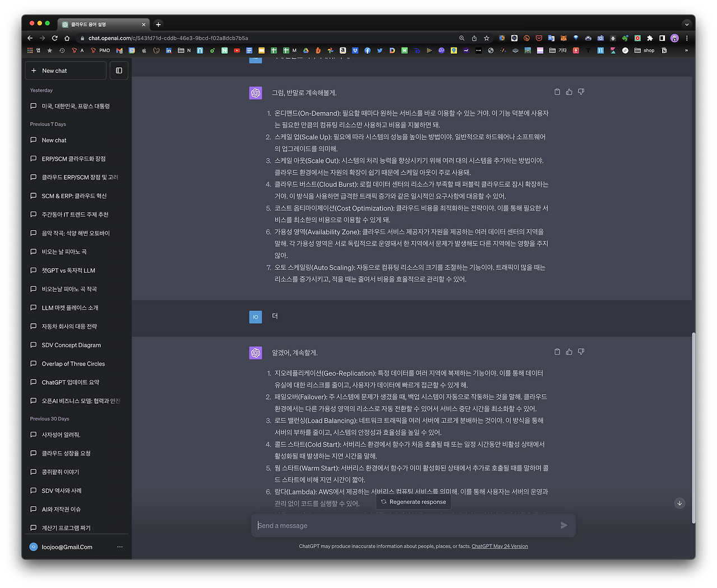Open options menu beside loojoo@Gmail.Com account
The image size is (717, 588).
coord(119,547)
